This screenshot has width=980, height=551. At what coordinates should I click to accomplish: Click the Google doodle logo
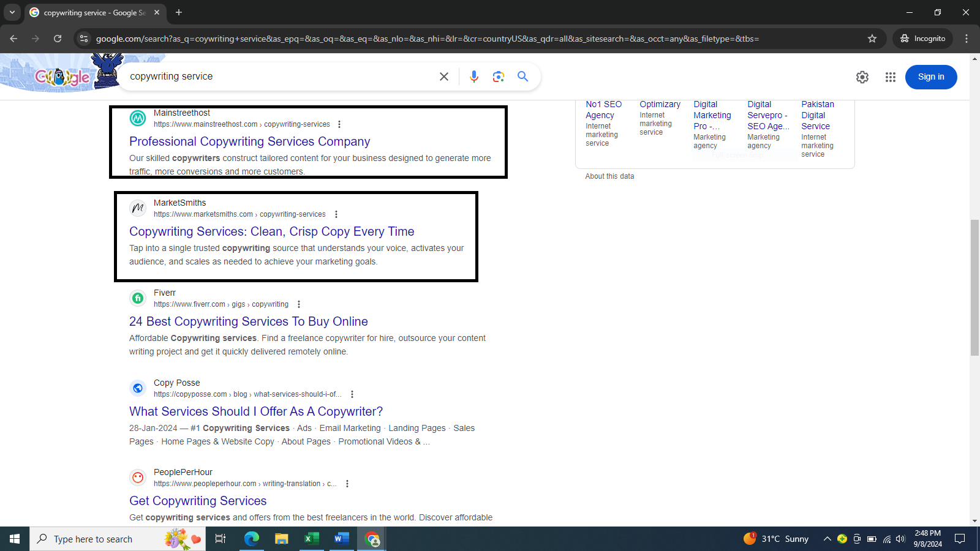tap(62, 77)
